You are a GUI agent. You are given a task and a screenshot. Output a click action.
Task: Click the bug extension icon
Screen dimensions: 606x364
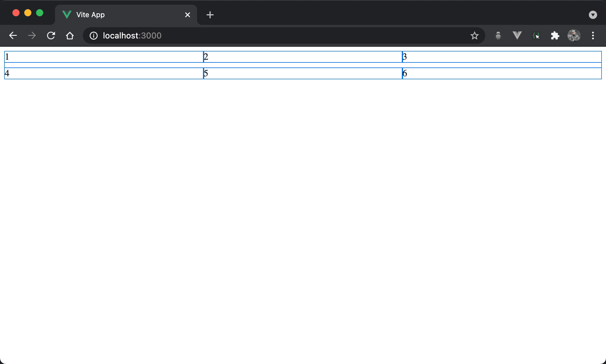498,36
